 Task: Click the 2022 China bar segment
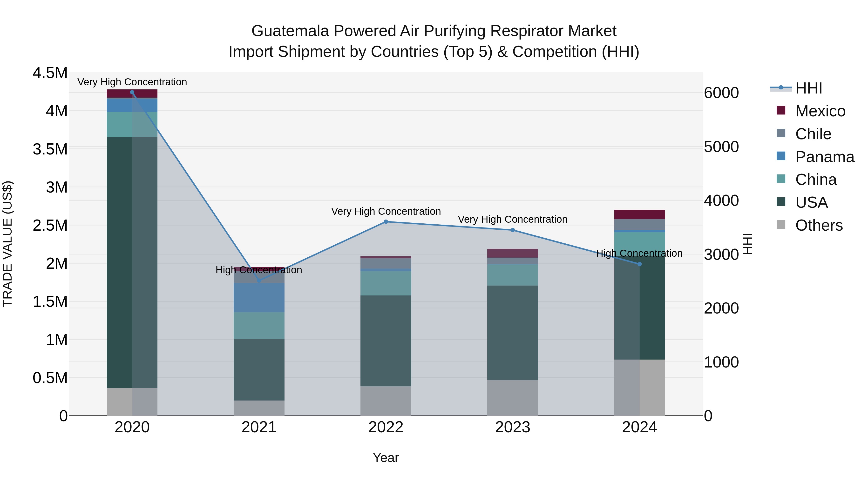click(x=386, y=283)
